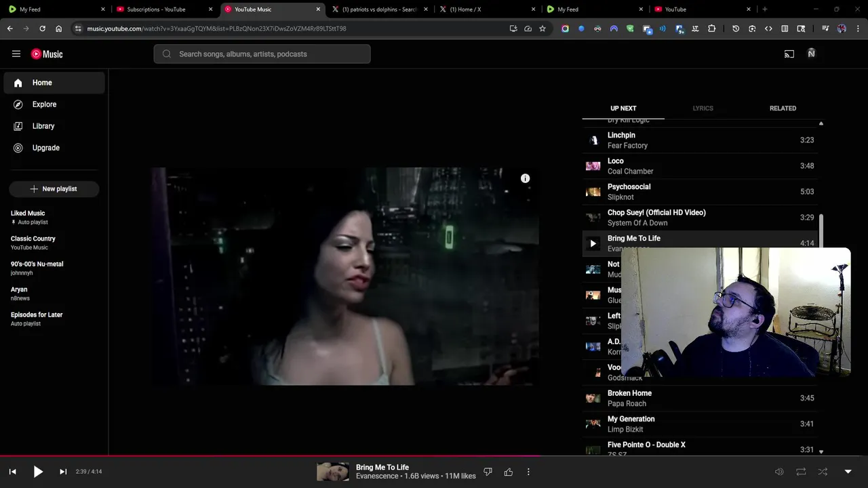The height and width of the screenshot is (488, 868).
Task: Open 90's-00's Nu-metal playlist
Action: (54, 268)
